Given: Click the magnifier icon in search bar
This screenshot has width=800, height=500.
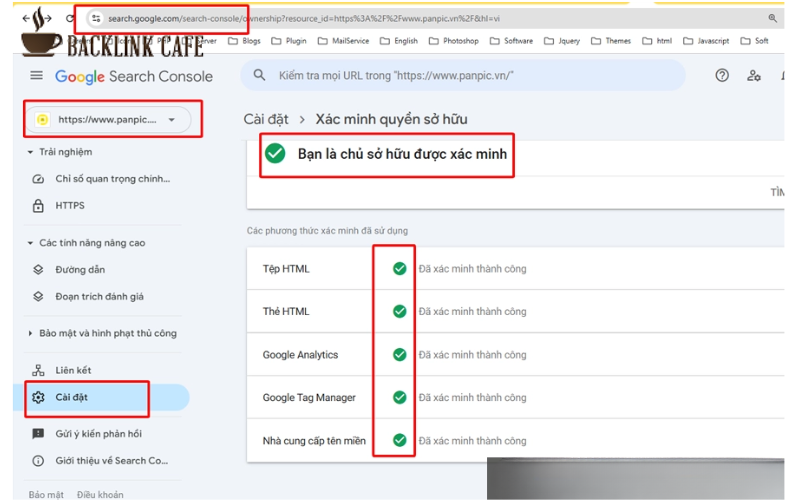Looking at the screenshot, I should point(259,76).
